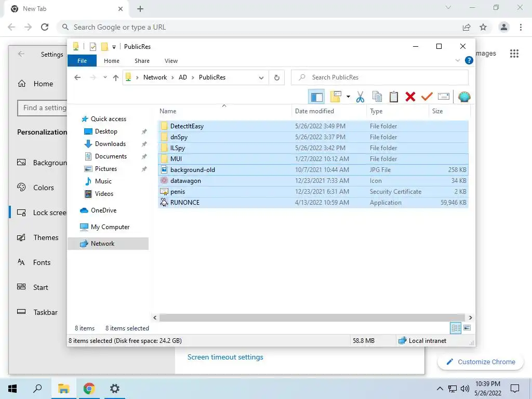Screen dimensions: 532x399
Task: Click AD in the address breadcrumb
Action: click(182, 77)
